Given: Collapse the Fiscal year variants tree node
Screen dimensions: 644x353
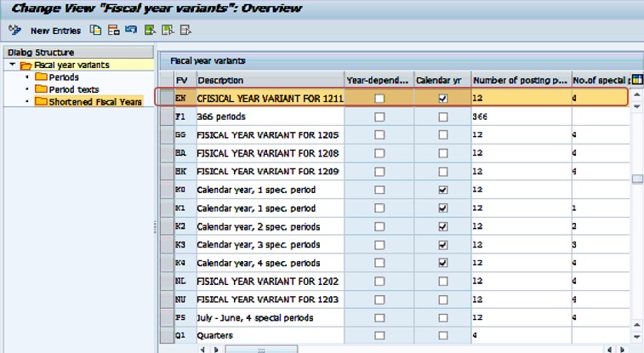Looking at the screenshot, I should (12, 65).
